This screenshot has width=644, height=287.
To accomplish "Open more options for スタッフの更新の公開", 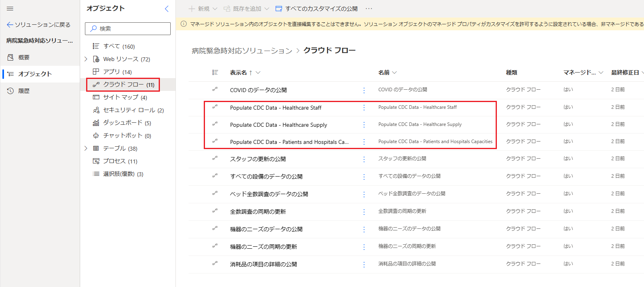I will tap(364, 159).
